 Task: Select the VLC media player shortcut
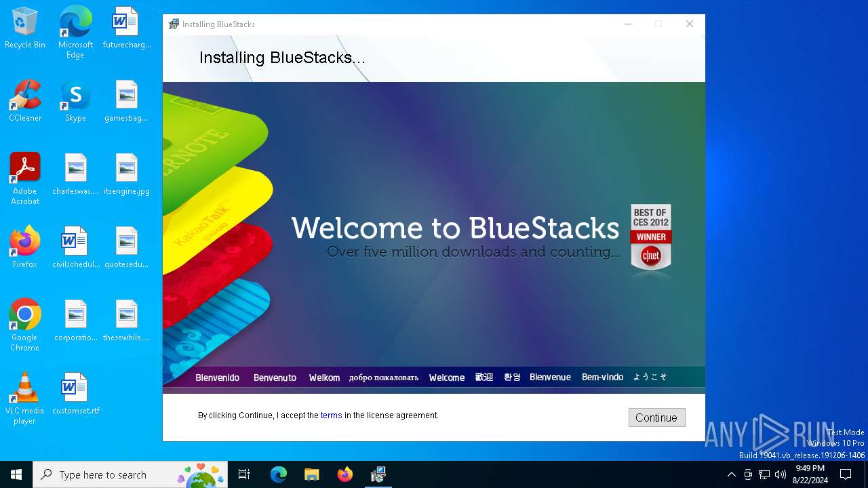[x=25, y=398]
